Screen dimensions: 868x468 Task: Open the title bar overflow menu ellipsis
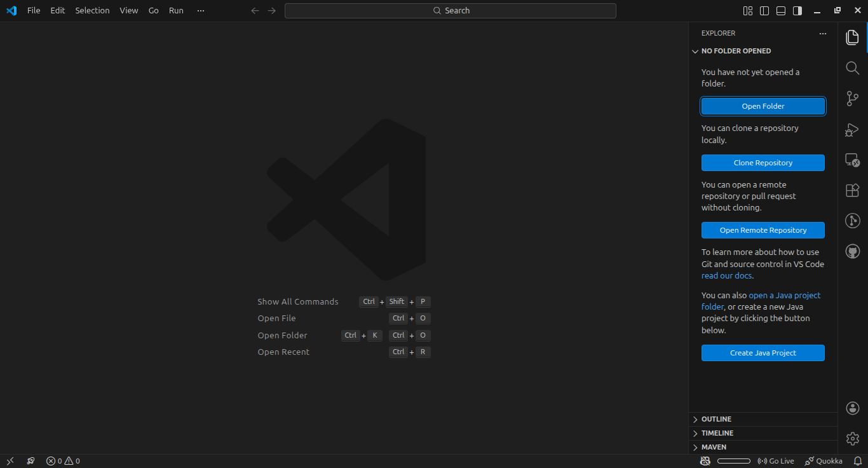pyautogui.click(x=201, y=11)
